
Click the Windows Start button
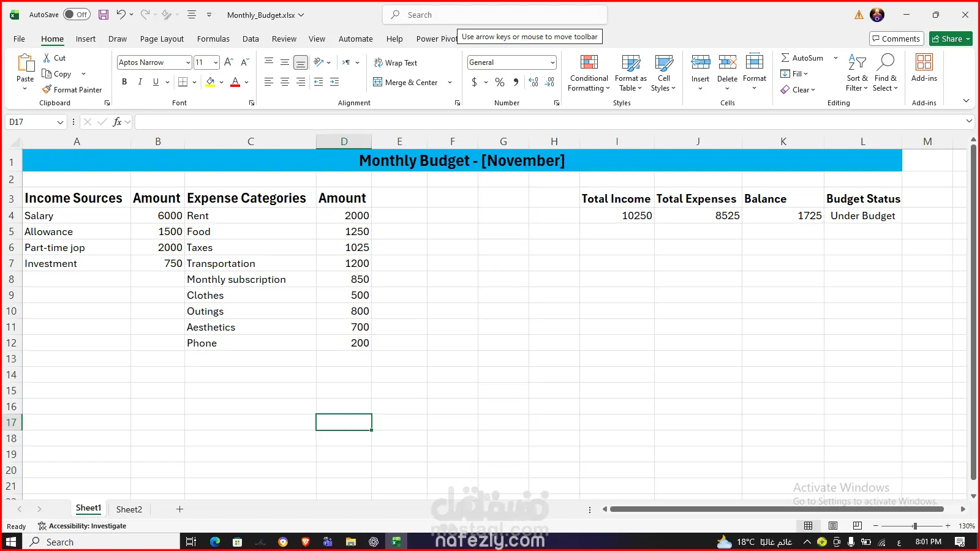(x=10, y=542)
